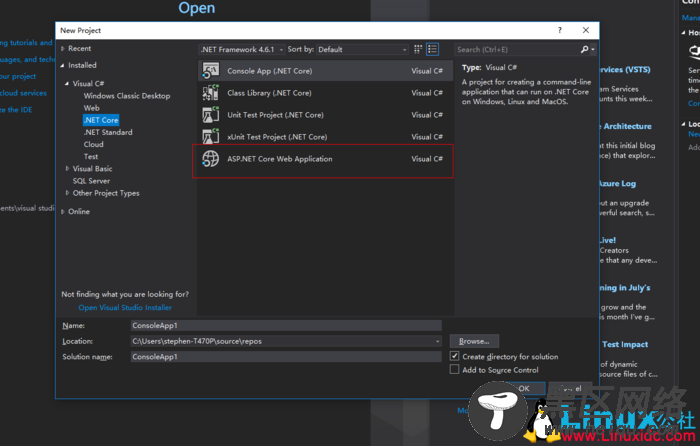
Task: Select the Cloud category
Action: [93, 144]
